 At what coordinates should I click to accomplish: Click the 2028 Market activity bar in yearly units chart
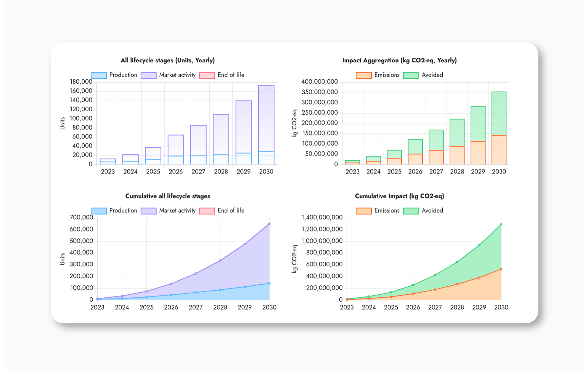(221, 134)
